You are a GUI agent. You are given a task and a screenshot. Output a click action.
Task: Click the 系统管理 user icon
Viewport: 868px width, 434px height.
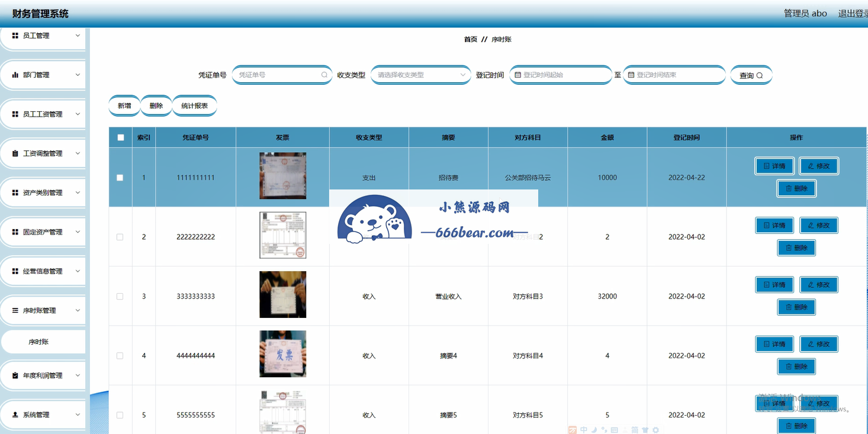(15, 415)
